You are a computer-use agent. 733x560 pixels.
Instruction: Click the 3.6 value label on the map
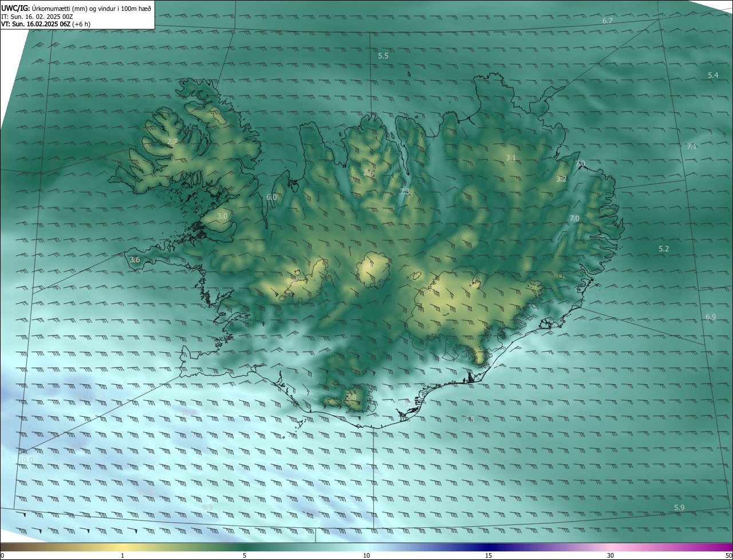135,259
